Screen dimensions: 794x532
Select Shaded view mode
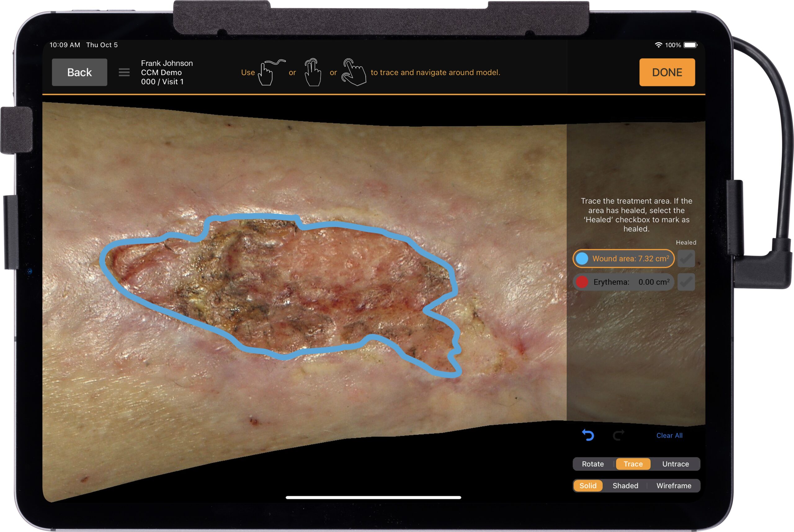coord(625,485)
